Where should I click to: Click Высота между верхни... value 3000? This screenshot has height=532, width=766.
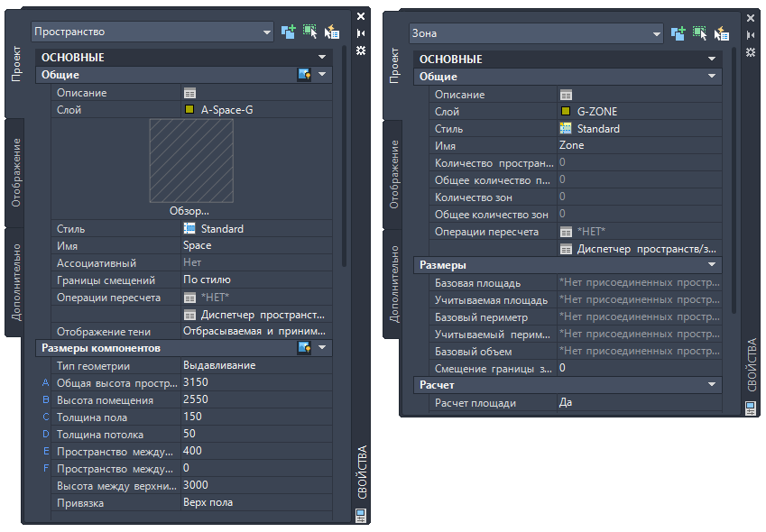pyautogui.click(x=256, y=485)
